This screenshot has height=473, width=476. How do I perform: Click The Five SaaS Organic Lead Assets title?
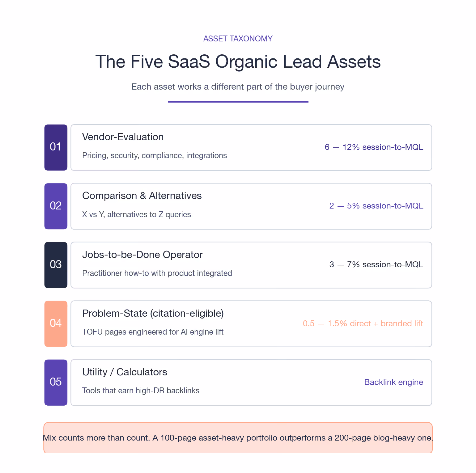238,61
